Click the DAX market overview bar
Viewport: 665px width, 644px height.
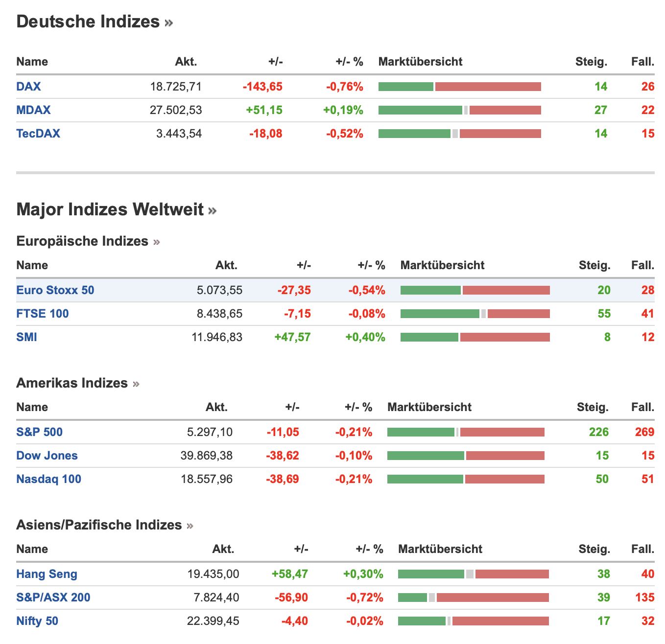pyautogui.click(x=459, y=87)
